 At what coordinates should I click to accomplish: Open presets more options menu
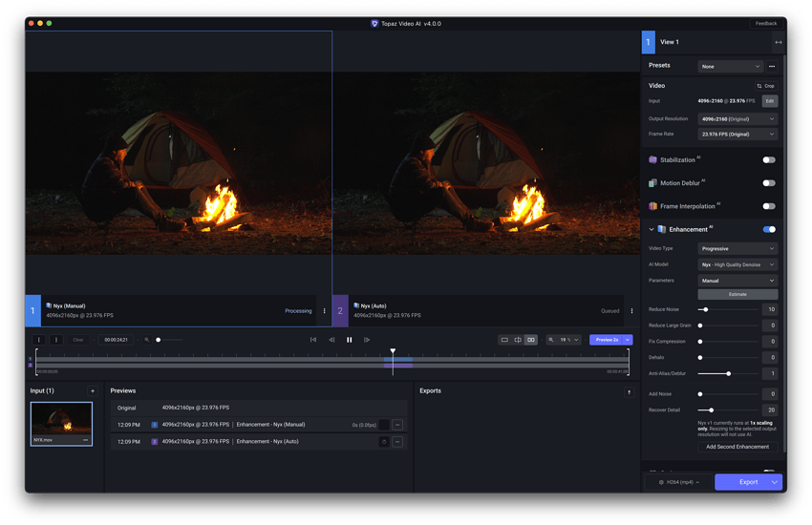[772, 67]
